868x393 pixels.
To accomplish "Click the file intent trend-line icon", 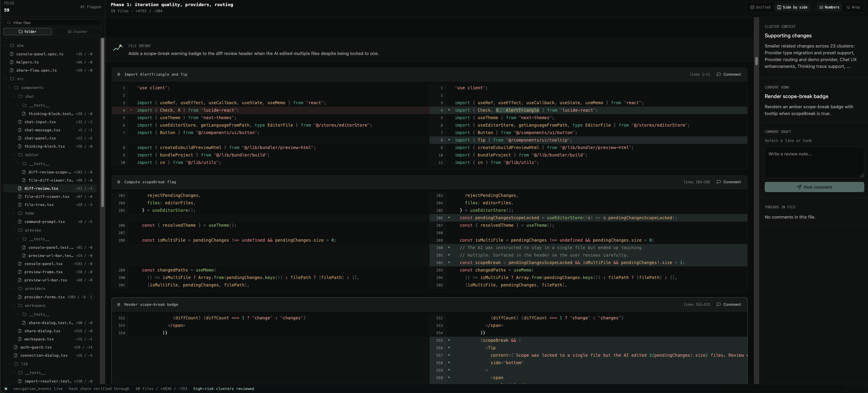I will pyautogui.click(x=118, y=48).
